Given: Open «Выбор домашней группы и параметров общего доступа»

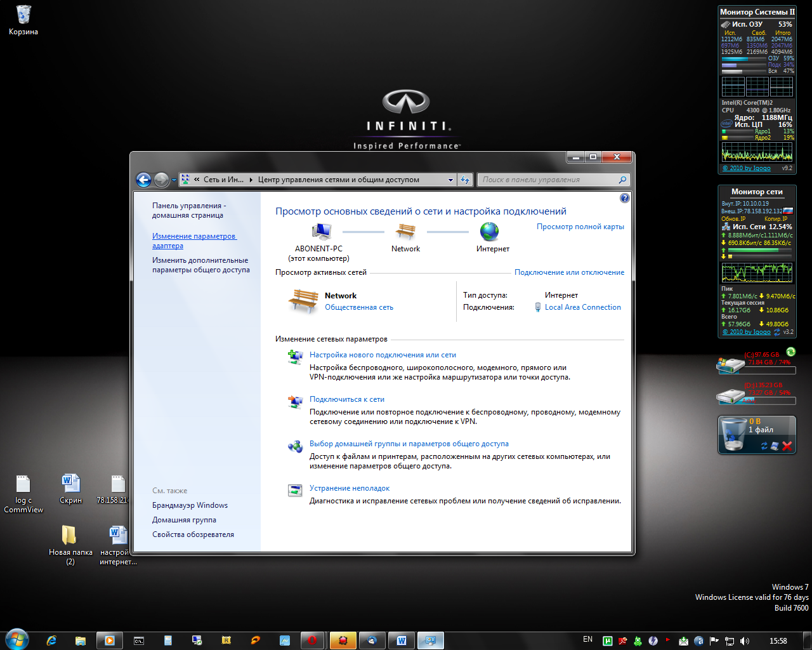Looking at the screenshot, I should (x=409, y=444).
